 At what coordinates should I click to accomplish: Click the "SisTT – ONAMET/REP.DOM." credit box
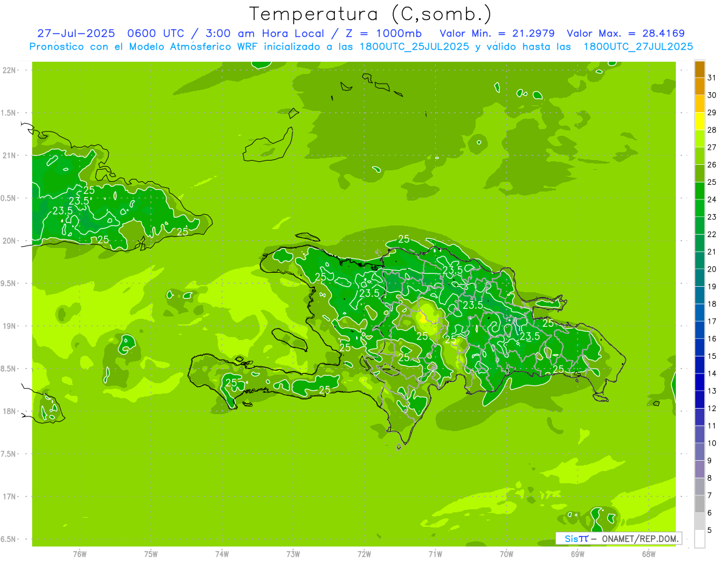pos(619,538)
